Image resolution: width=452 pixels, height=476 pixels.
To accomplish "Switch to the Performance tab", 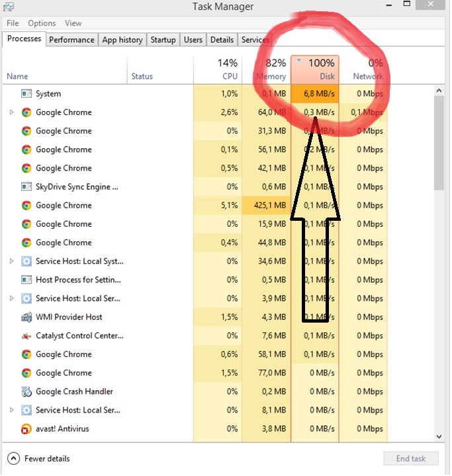I will click(71, 40).
